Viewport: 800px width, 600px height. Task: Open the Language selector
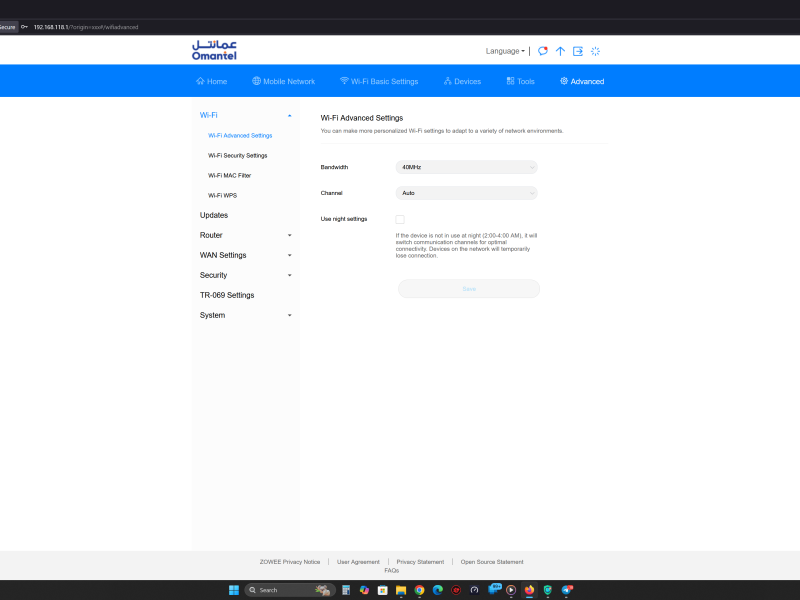pos(505,50)
